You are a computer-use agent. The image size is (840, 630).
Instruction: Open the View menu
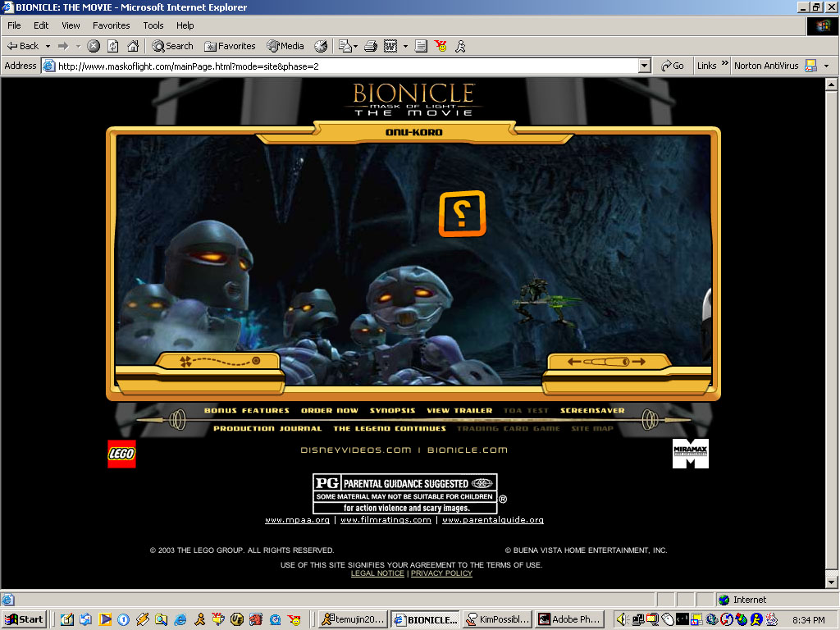pyautogui.click(x=71, y=25)
